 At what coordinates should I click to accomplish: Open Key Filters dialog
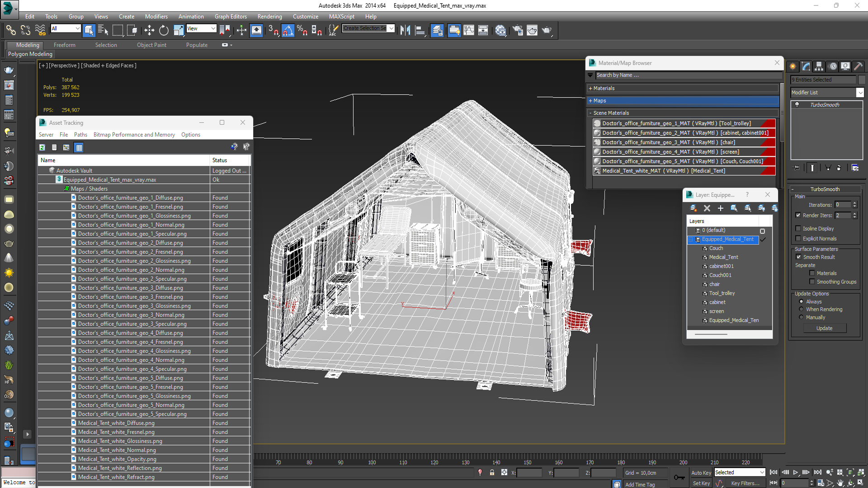(745, 483)
